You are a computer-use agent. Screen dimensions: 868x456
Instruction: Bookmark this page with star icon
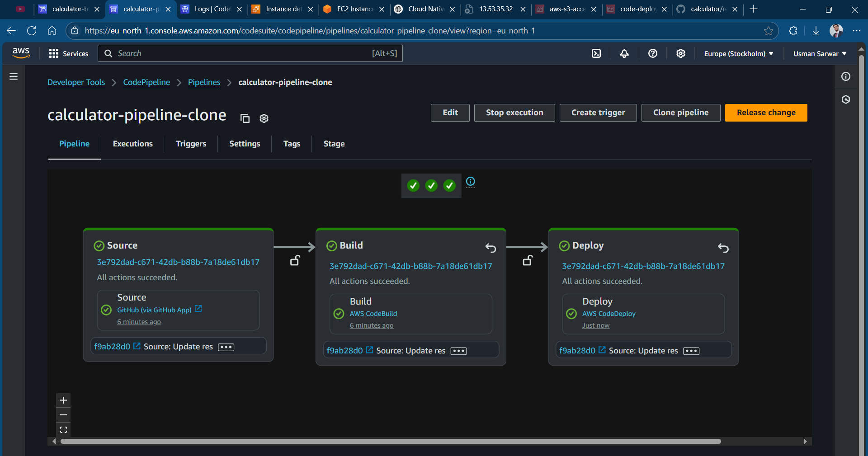coord(768,31)
